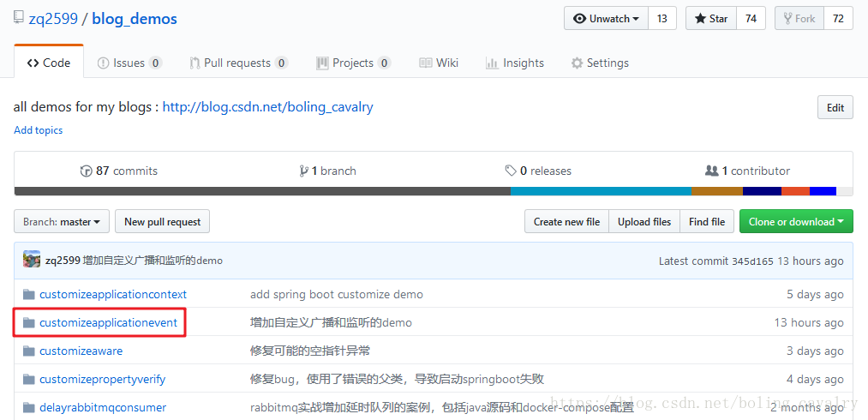This screenshot has width=868, height=420.
Task: Open the Branch: master dropdown
Action: point(62,222)
